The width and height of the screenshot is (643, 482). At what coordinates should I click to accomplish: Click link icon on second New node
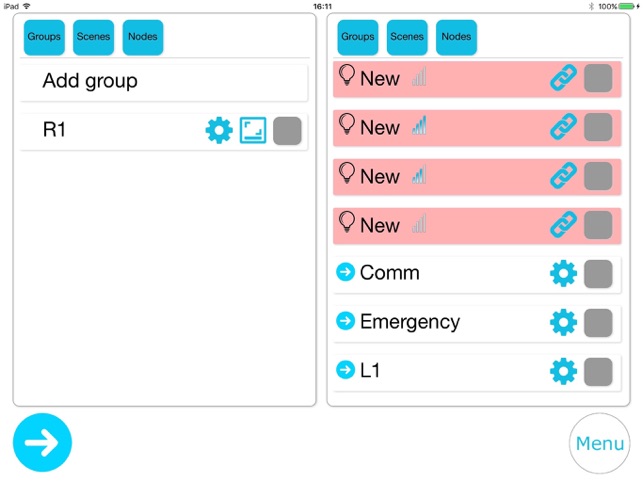[x=564, y=128]
